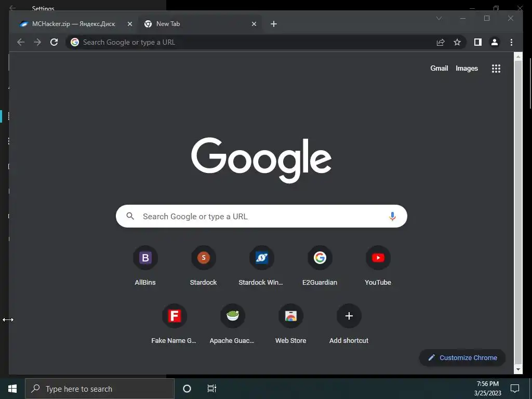Open Gmail link
Screen dimensions: 532x399
click(x=439, y=68)
